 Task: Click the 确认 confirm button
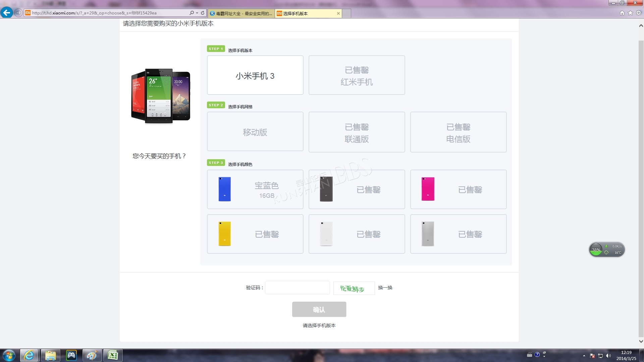[319, 309]
